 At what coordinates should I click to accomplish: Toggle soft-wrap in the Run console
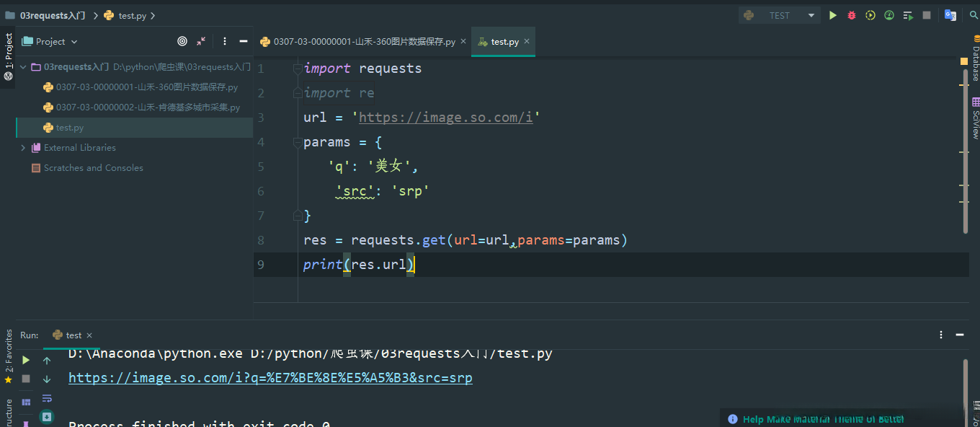47,398
